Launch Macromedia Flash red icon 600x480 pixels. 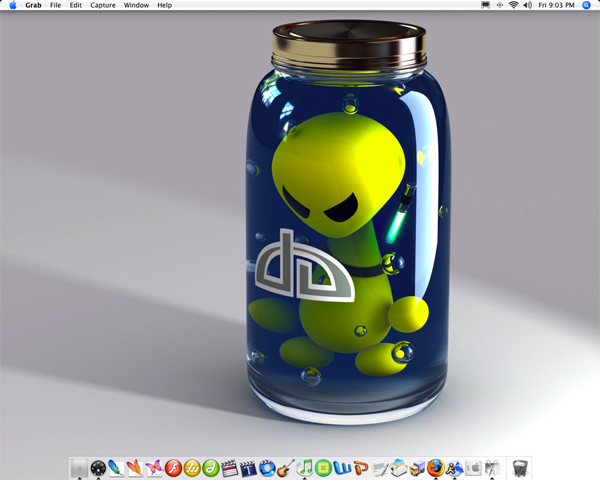pos(173,468)
